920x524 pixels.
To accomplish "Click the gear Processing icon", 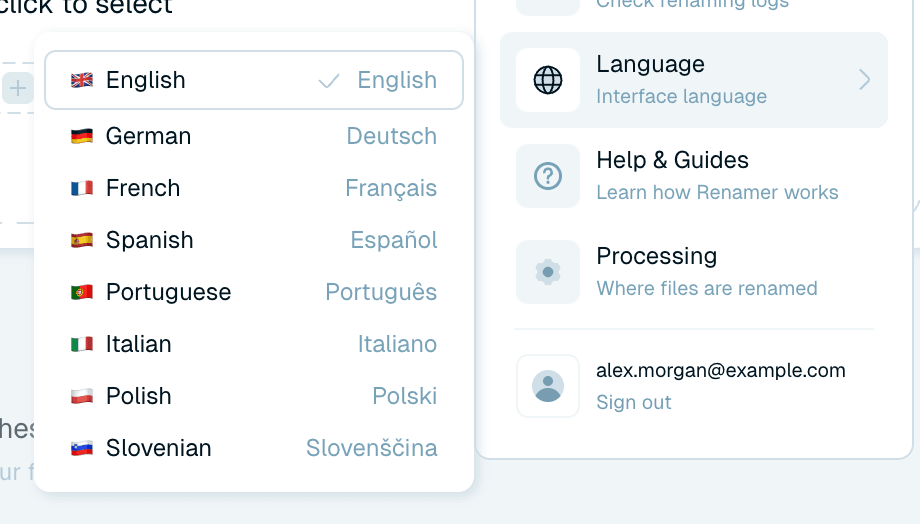I will pos(548,272).
